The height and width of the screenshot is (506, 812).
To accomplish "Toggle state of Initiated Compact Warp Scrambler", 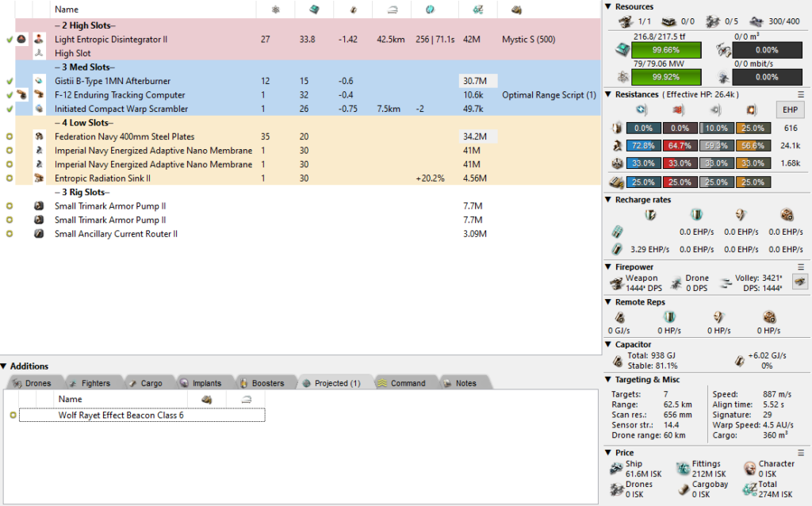I will (x=10, y=109).
